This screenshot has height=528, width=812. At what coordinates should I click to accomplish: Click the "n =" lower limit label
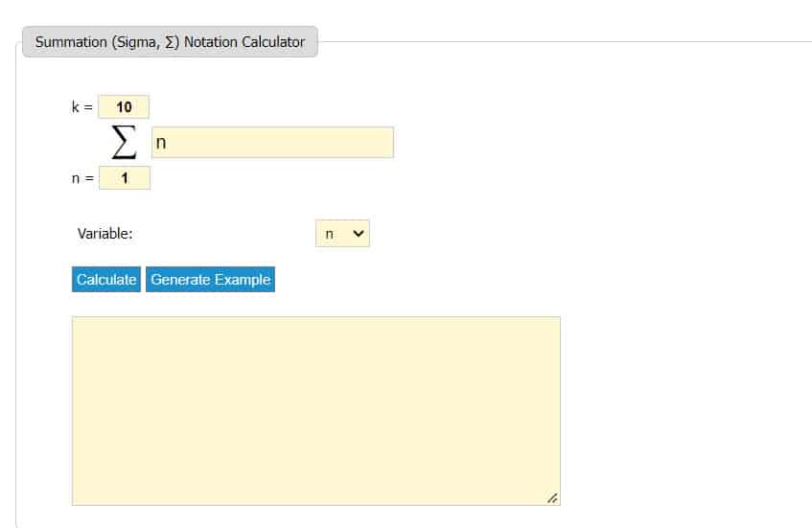(x=81, y=177)
